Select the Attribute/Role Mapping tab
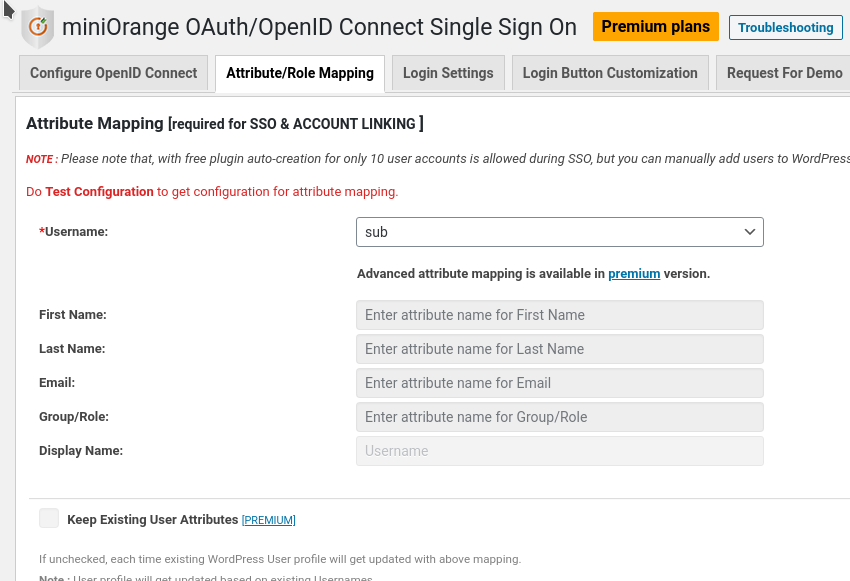The width and height of the screenshot is (850, 581). (300, 73)
